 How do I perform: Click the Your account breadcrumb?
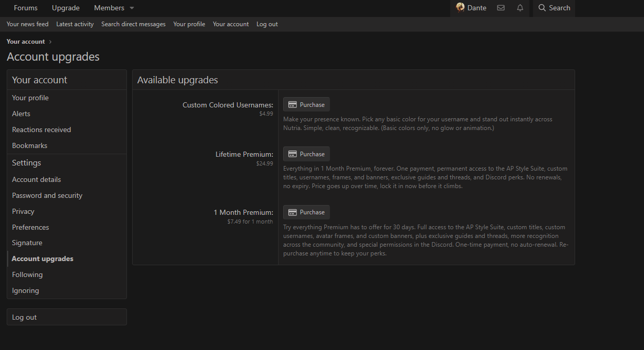pos(26,42)
